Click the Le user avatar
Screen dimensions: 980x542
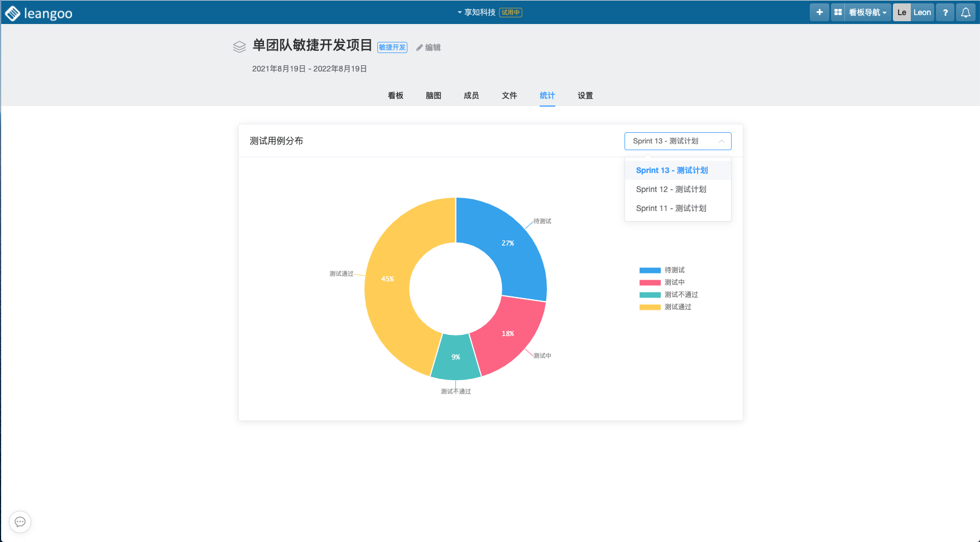[x=901, y=12]
